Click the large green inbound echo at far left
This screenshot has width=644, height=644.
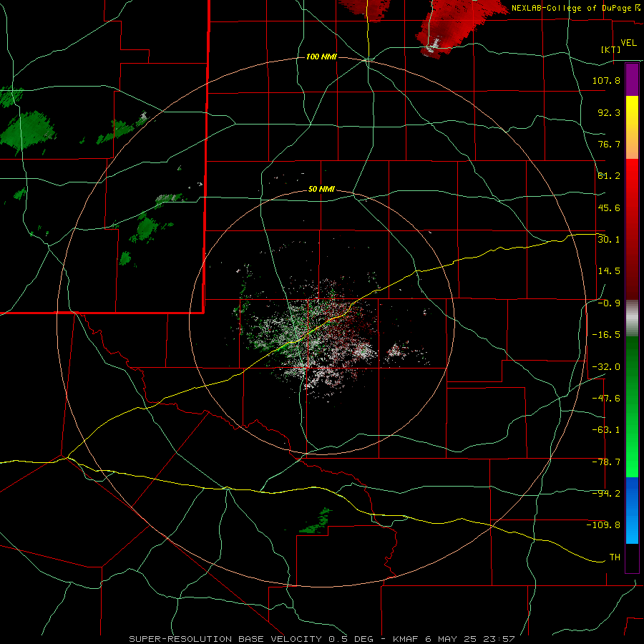pyautogui.click(x=28, y=131)
